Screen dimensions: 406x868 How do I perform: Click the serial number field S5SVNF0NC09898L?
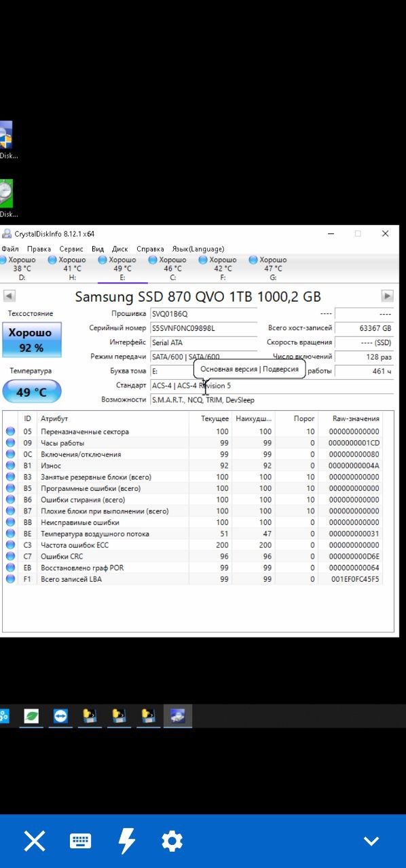pos(203,328)
